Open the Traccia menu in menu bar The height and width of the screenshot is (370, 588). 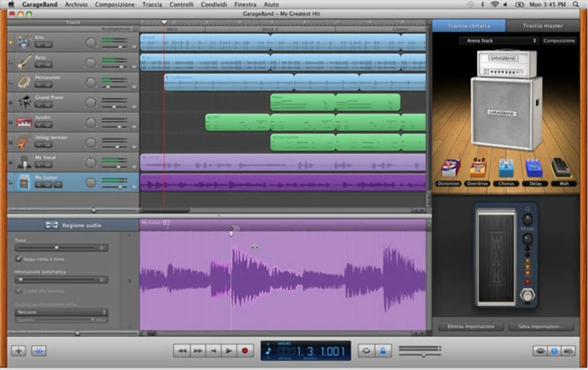click(x=152, y=5)
